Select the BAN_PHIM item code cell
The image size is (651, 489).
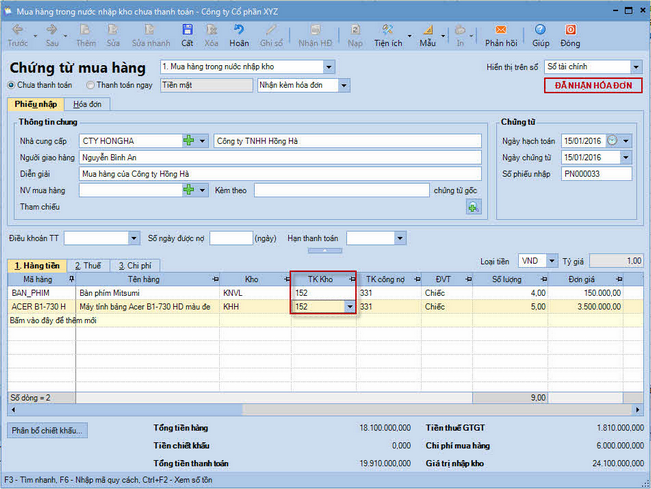coord(42,293)
